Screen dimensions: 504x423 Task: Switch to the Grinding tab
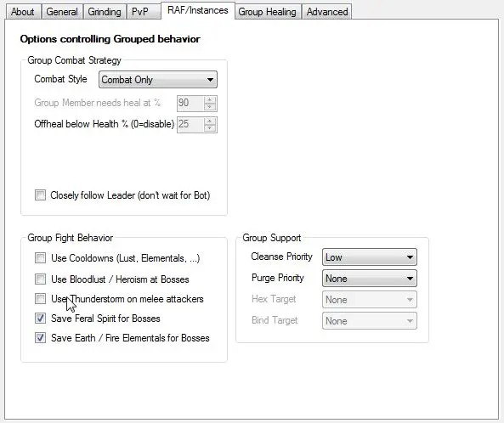[x=105, y=12]
